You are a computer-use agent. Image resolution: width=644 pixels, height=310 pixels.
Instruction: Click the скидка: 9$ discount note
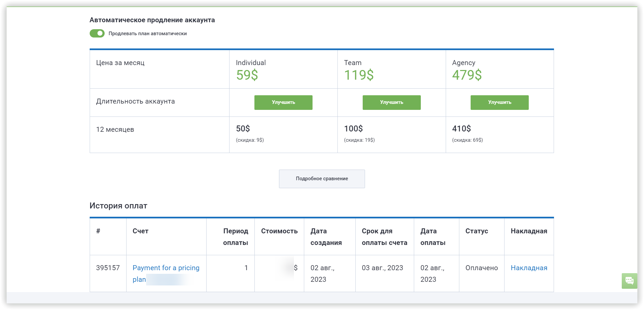point(250,140)
